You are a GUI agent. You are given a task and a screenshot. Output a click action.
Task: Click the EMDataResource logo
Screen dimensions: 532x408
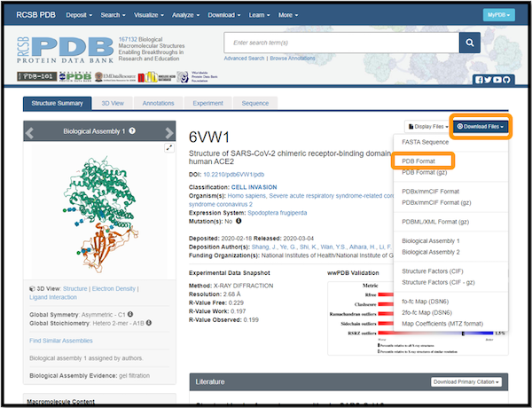115,76
